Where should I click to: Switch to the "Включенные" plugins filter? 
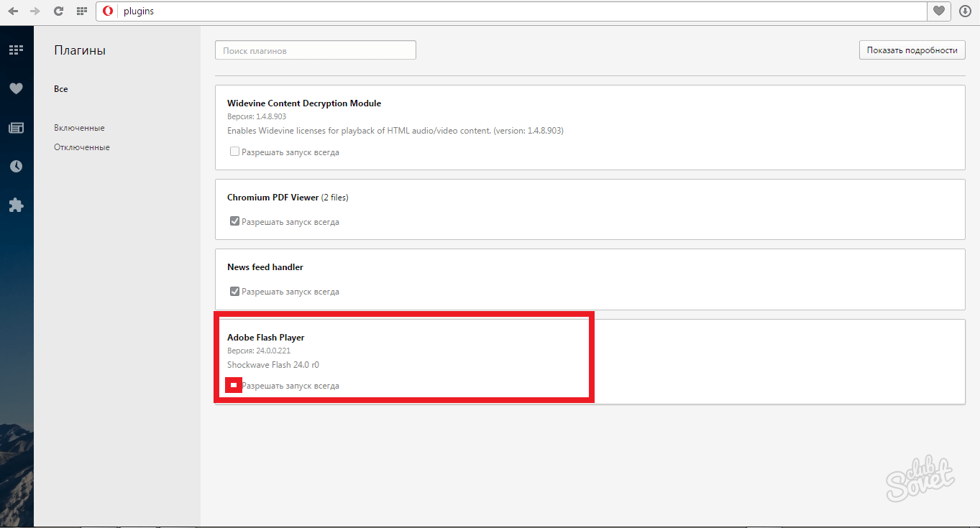pos(79,128)
